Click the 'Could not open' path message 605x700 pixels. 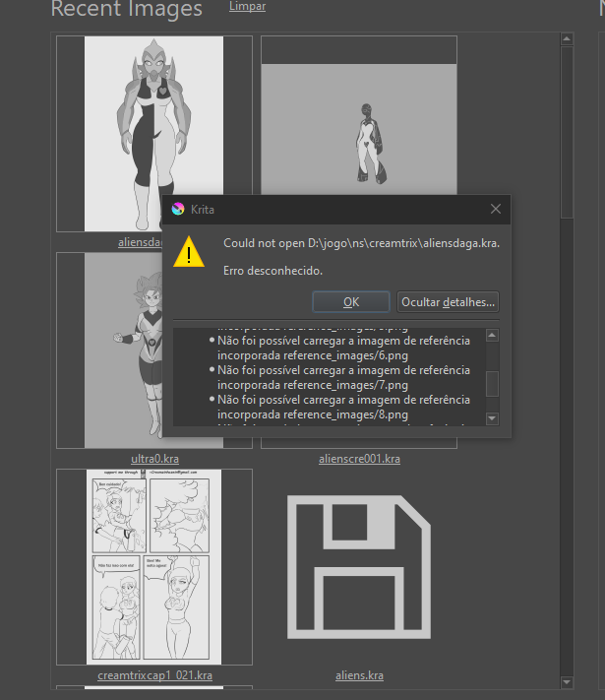coord(361,243)
